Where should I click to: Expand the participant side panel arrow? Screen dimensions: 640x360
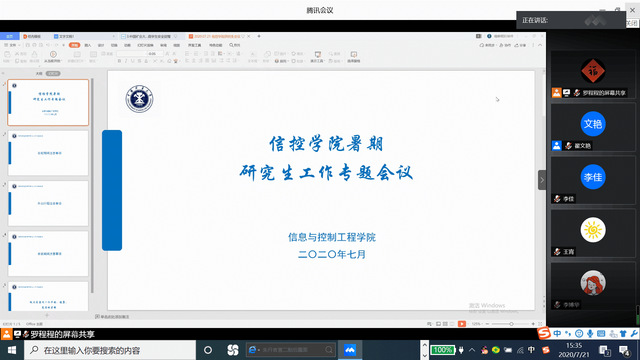[542, 180]
